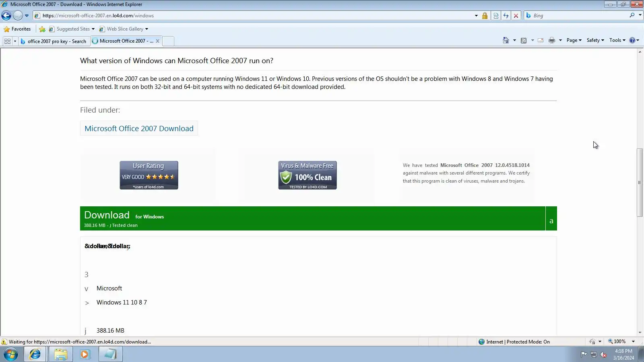Launch Windows Media Player from taskbar

[85, 354]
